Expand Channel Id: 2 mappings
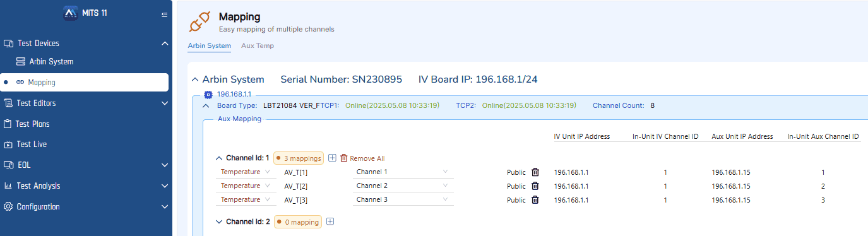 click(219, 221)
